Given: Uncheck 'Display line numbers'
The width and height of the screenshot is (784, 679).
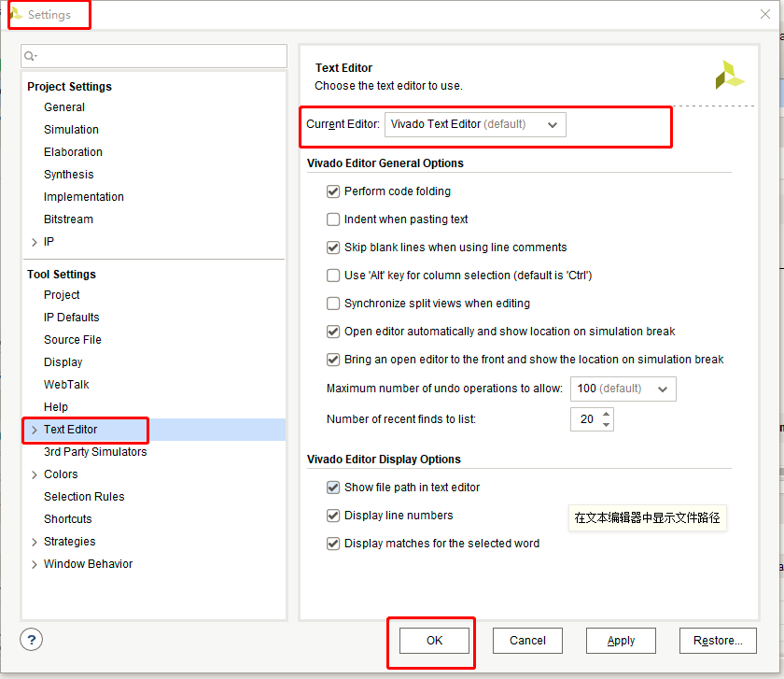Looking at the screenshot, I should click(x=333, y=516).
